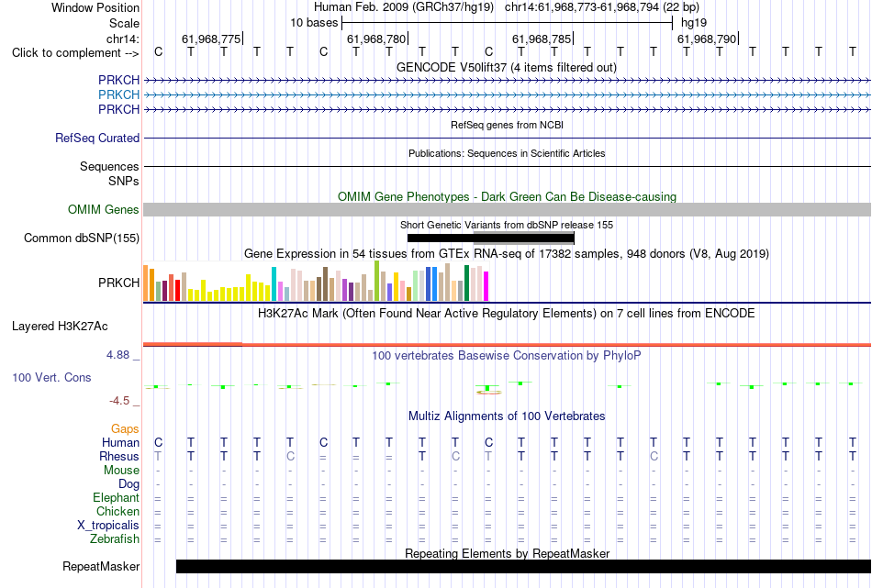This screenshot has height=588, width=872.
Task: Click the OMIM Gene Phenotypes green title
Action: click(x=507, y=196)
